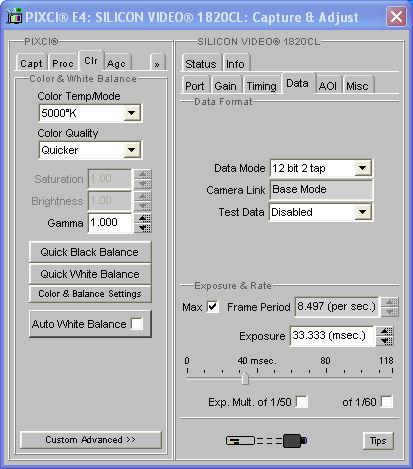Toggle the Max frame period checkbox
The width and height of the screenshot is (413, 469).
pyautogui.click(x=213, y=307)
